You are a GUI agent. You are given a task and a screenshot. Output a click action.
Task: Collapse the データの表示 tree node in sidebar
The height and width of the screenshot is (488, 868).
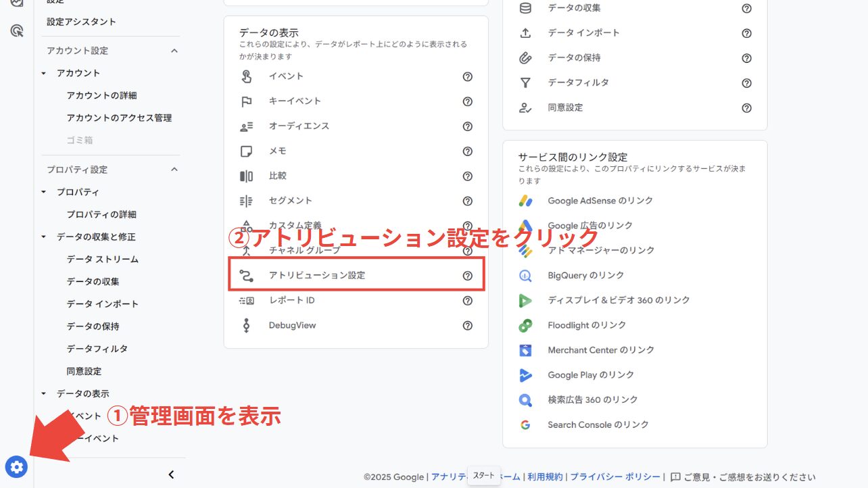[x=45, y=393]
